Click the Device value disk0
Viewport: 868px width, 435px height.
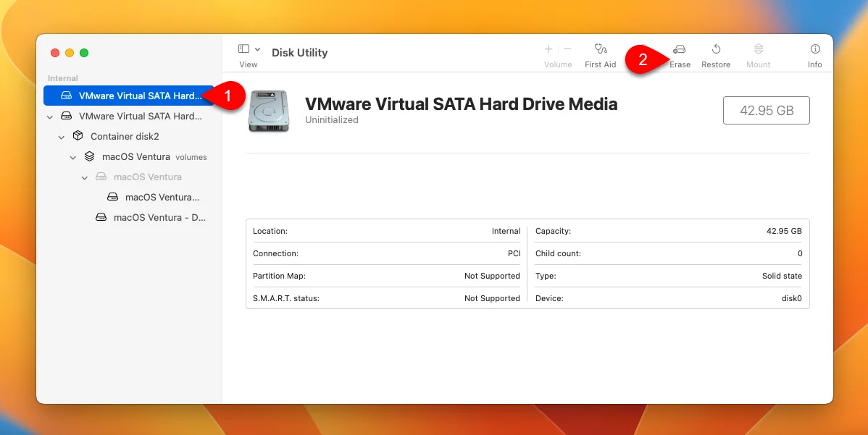coord(792,298)
